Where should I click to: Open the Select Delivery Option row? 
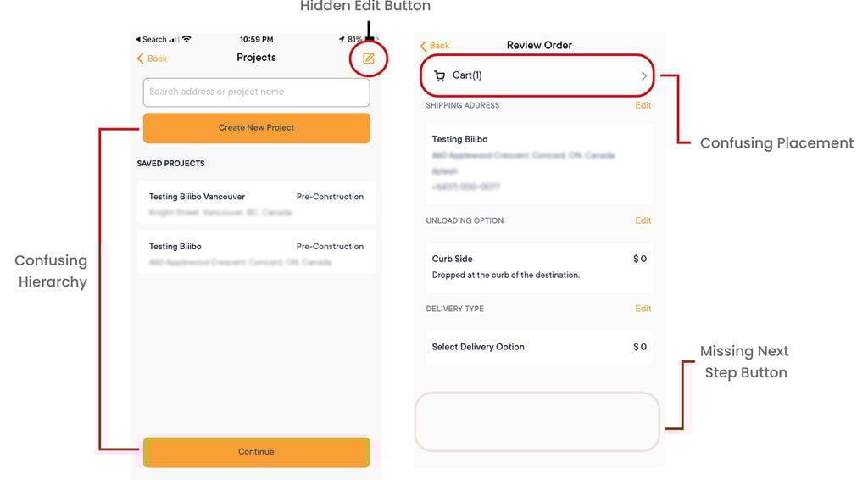tap(539, 347)
